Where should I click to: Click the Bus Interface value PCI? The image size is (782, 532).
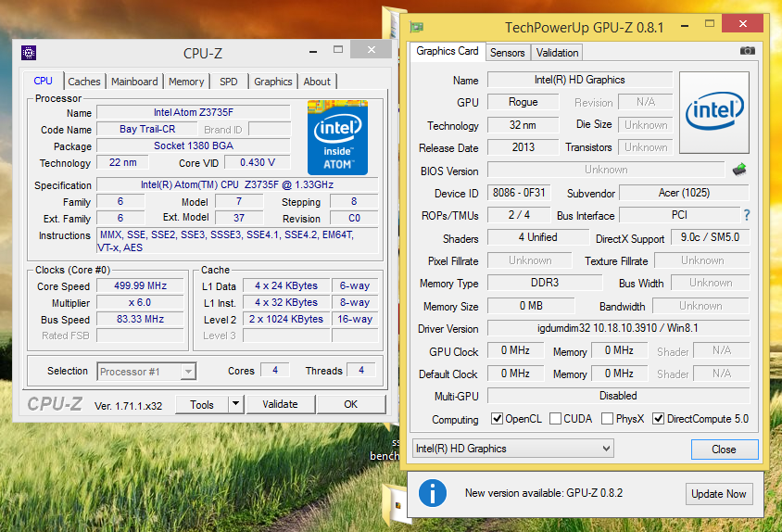coord(679,215)
